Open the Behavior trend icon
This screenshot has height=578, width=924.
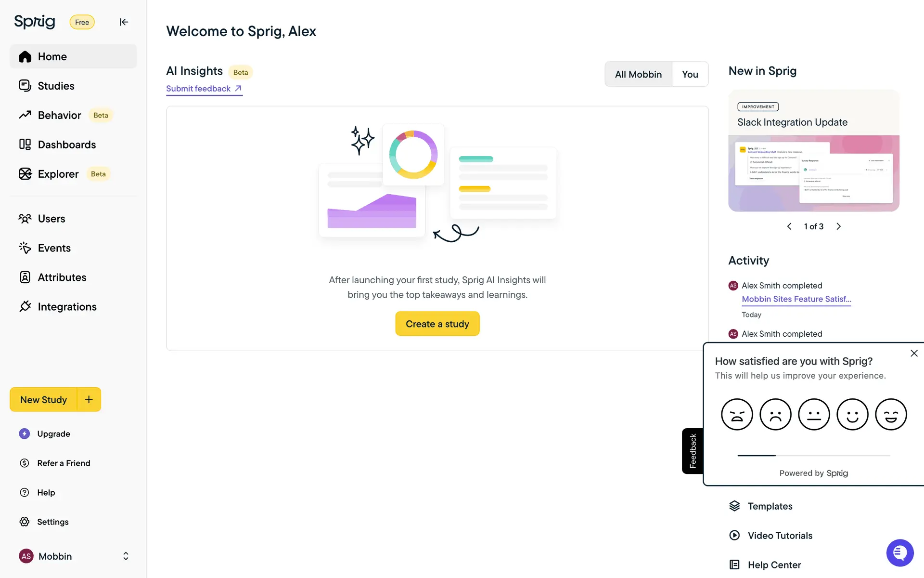pyautogui.click(x=25, y=115)
